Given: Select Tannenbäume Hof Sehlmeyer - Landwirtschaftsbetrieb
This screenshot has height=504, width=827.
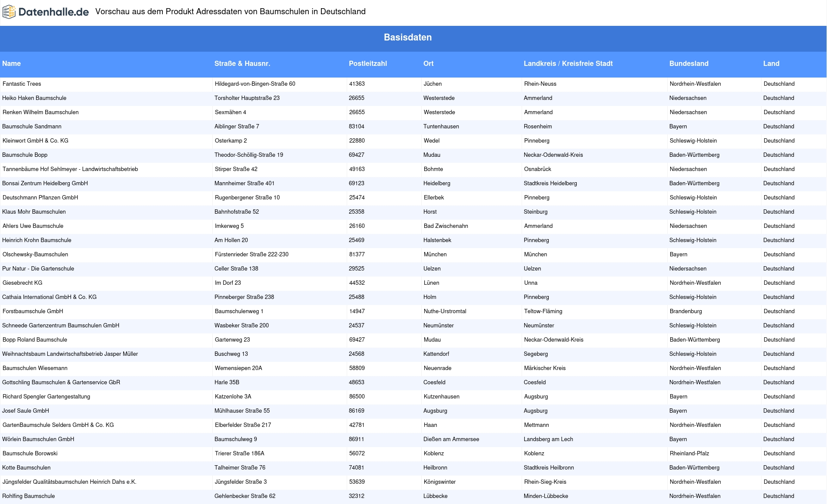Looking at the screenshot, I should tap(70, 169).
